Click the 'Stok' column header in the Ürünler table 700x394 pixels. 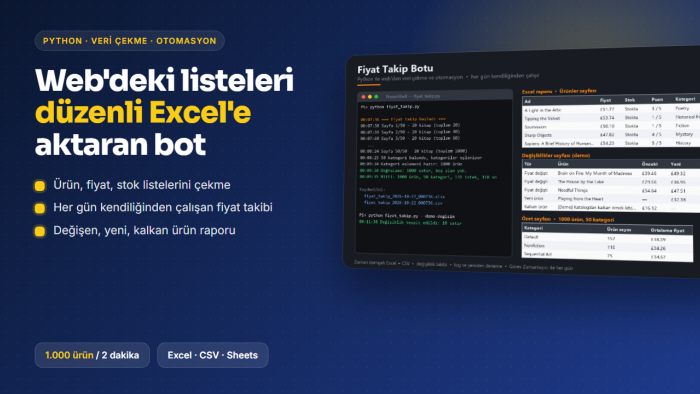(x=629, y=100)
